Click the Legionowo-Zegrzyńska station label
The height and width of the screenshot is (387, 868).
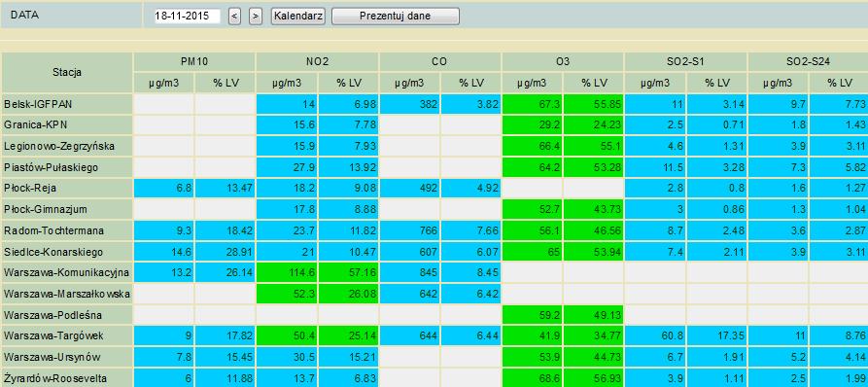(x=67, y=146)
